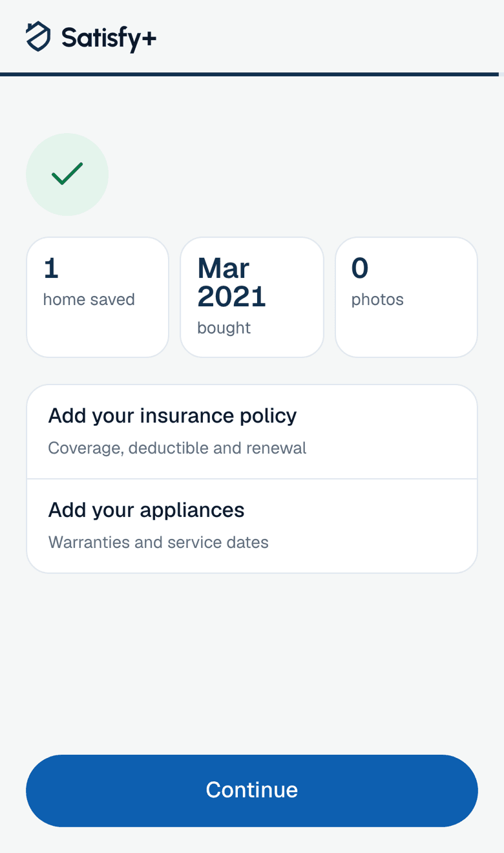Viewport: 504px width, 853px height.
Task: Click the 'home saved' label
Action: tap(89, 299)
